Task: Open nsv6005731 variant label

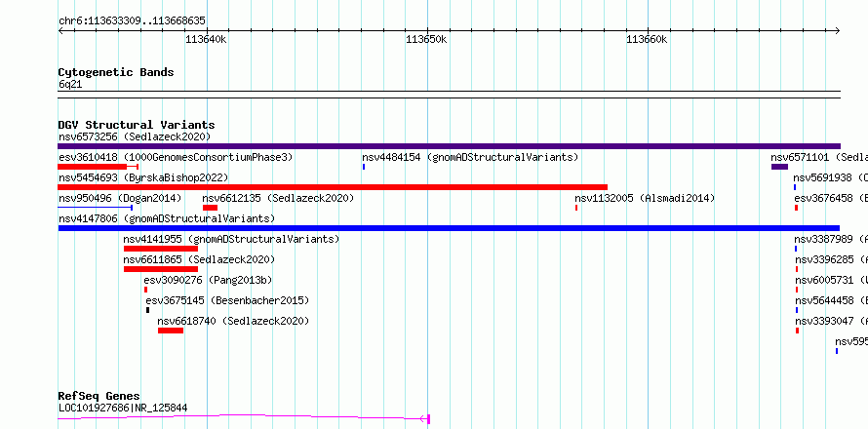Action: coord(832,280)
